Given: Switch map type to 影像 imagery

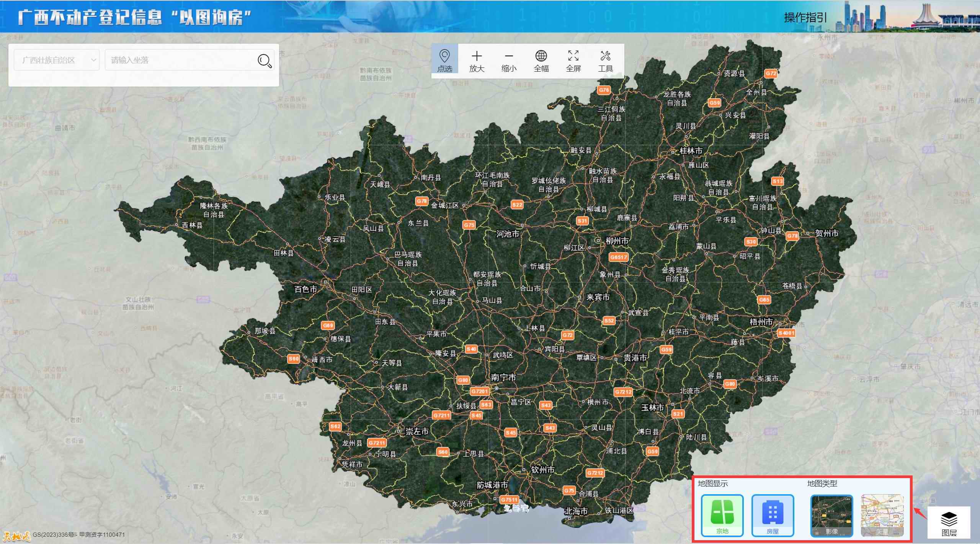Looking at the screenshot, I should tap(831, 515).
